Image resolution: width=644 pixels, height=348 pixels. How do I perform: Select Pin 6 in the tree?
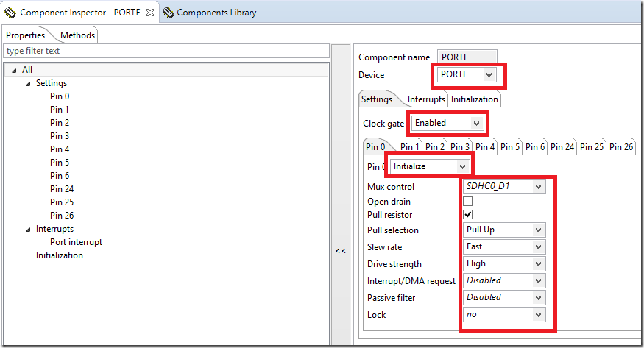60,176
